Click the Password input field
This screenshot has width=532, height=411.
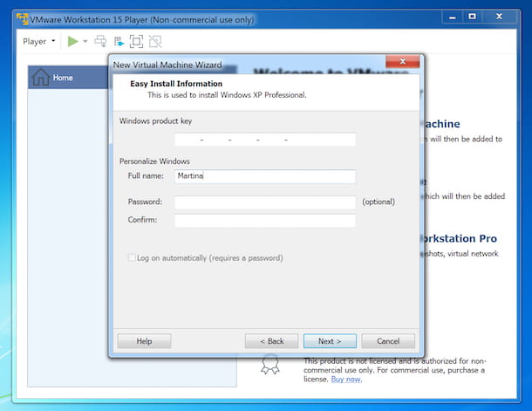point(265,202)
